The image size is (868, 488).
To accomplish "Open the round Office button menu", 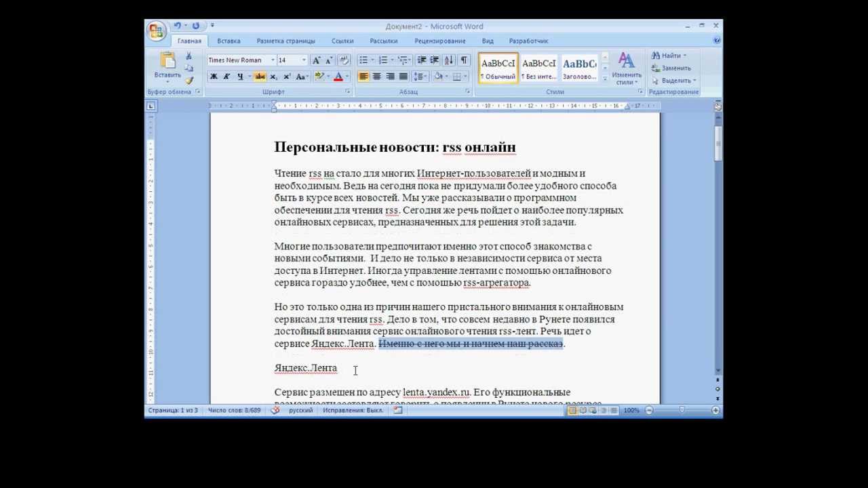I will [157, 31].
